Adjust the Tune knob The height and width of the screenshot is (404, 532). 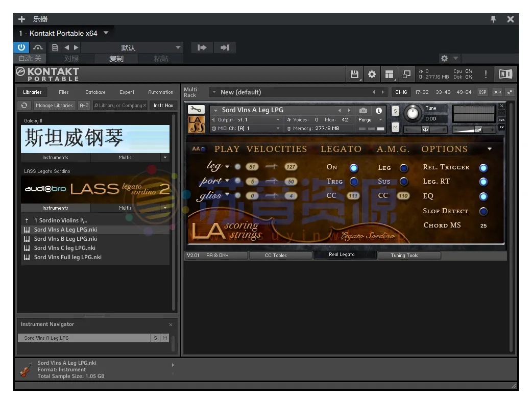coord(413,114)
